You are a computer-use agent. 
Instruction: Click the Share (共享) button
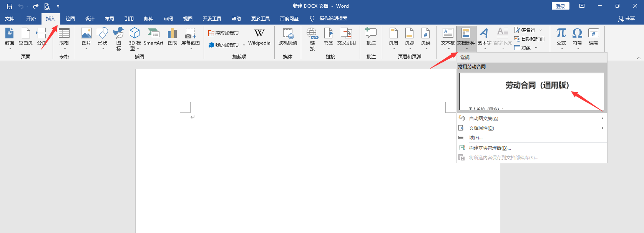(x=627, y=18)
